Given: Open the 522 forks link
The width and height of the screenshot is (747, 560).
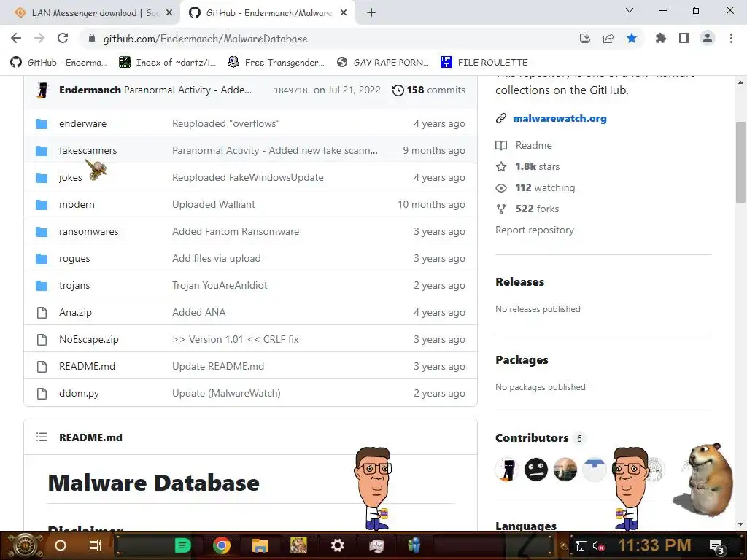Looking at the screenshot, I should [x=537, y=209].
